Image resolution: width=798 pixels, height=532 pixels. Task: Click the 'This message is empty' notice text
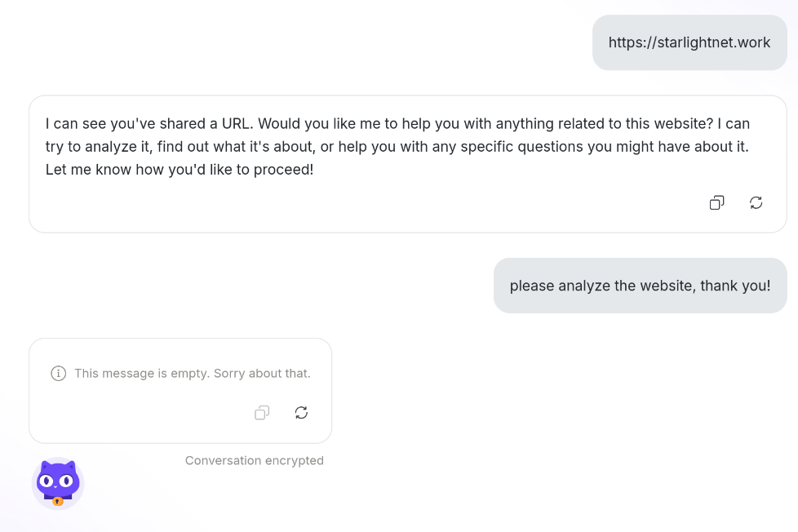pos(193,373)
